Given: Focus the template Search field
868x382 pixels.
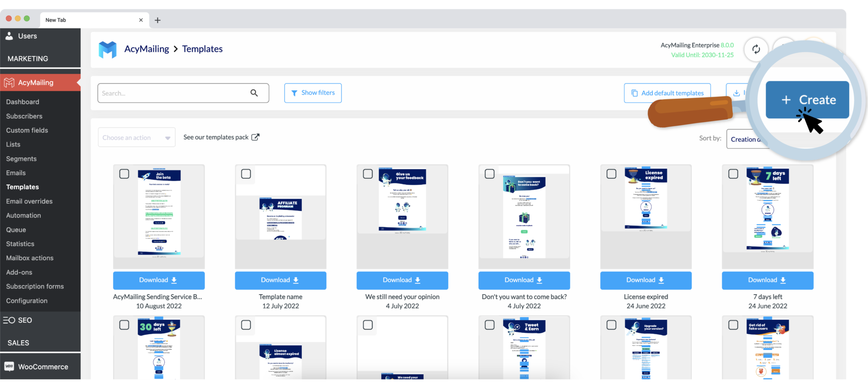Looking at the screenshot, I should click(x=183, y=93).
